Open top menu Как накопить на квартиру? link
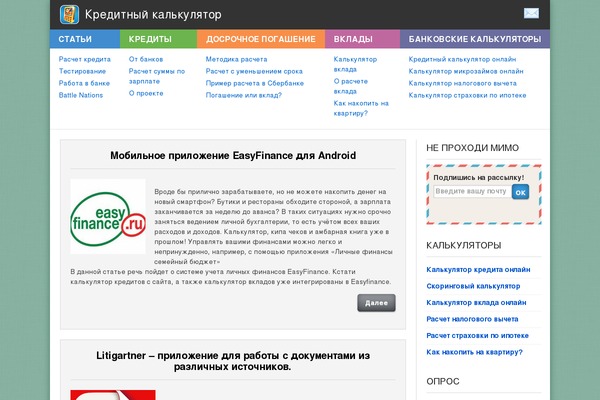Screen dimensions: 600x400 361,108
